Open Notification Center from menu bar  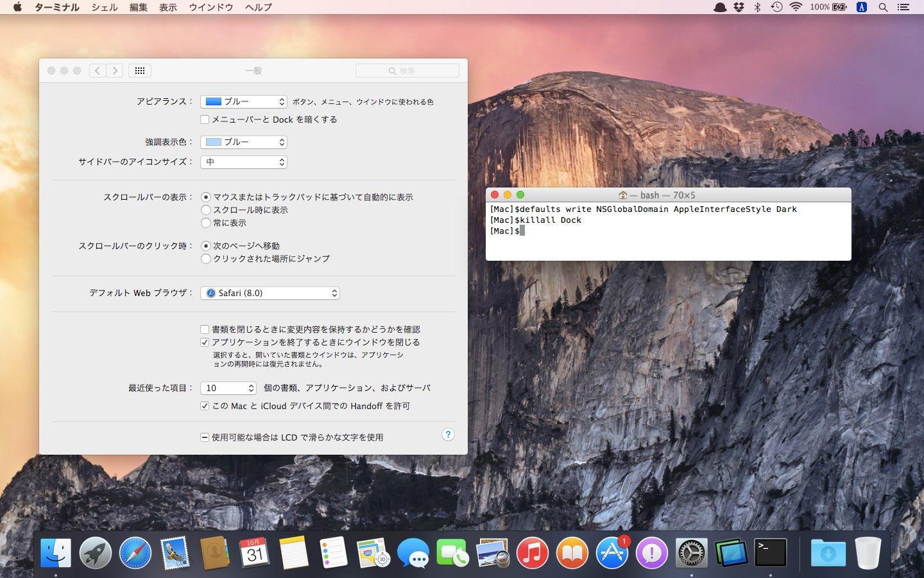[x=903, y=7]
